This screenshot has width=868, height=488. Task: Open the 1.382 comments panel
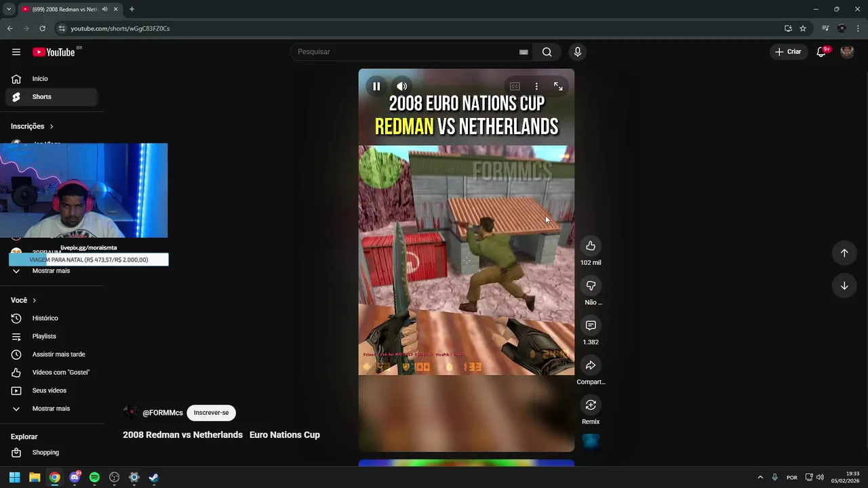click(591, 326)
